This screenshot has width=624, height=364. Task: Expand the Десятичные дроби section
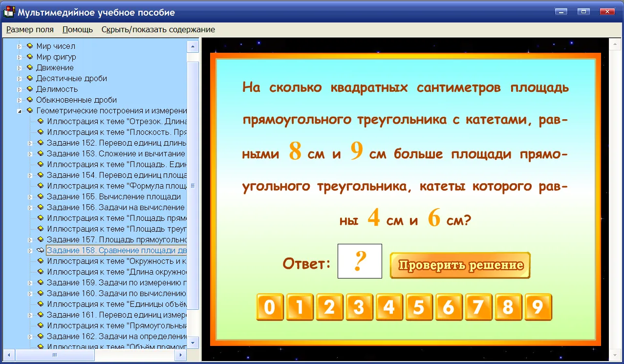(x=20, y=79)
